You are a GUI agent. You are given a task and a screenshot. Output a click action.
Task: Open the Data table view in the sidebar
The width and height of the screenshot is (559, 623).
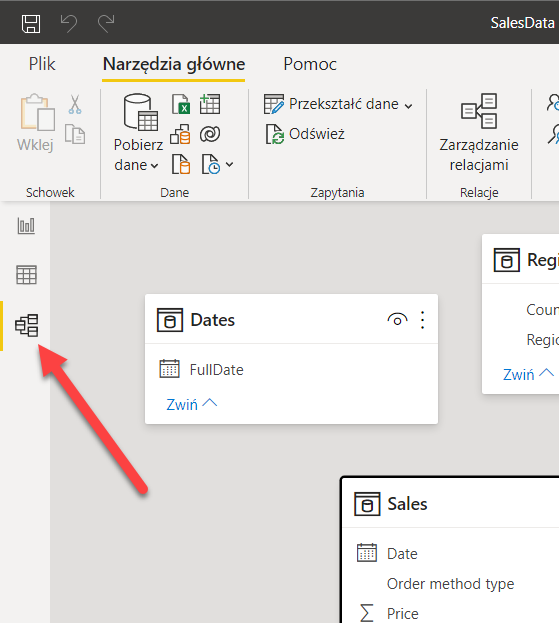pos(26,275)
